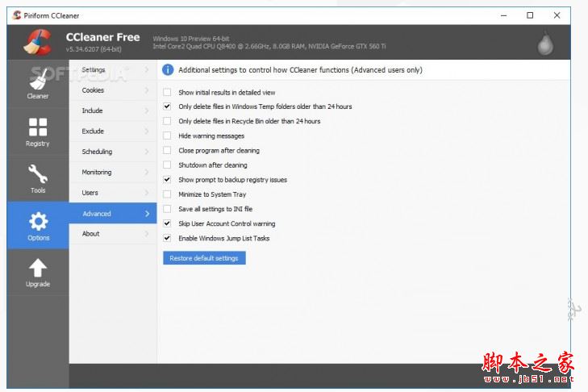Click the Intel Core2 Quad system info line
This screenshot has width=588, height=392.
269,47
